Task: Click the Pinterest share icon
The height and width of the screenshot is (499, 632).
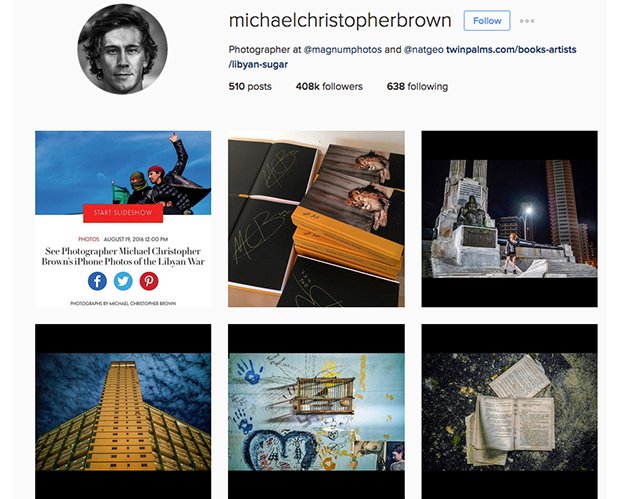Action: click(x=149, y=281)
